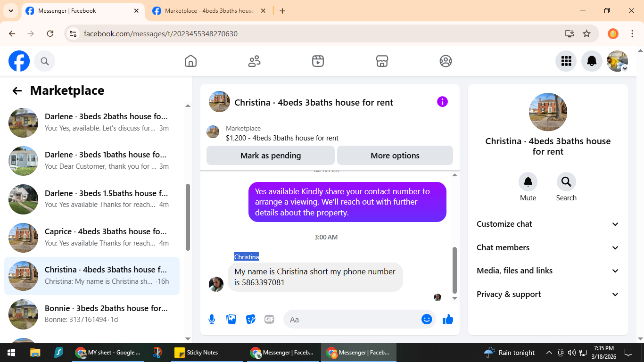Click Christina's house thumbnail in the chat header

tap(219, 102)
